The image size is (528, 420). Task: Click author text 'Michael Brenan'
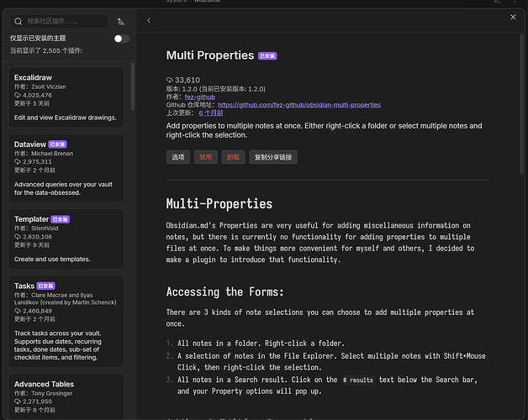tap(52, 154)
